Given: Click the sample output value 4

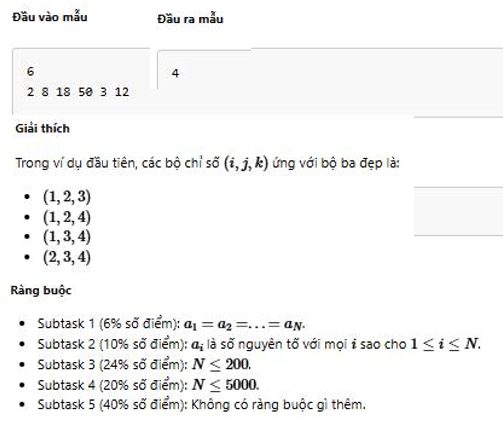Looking at the screenshot, I should (175, 73).
